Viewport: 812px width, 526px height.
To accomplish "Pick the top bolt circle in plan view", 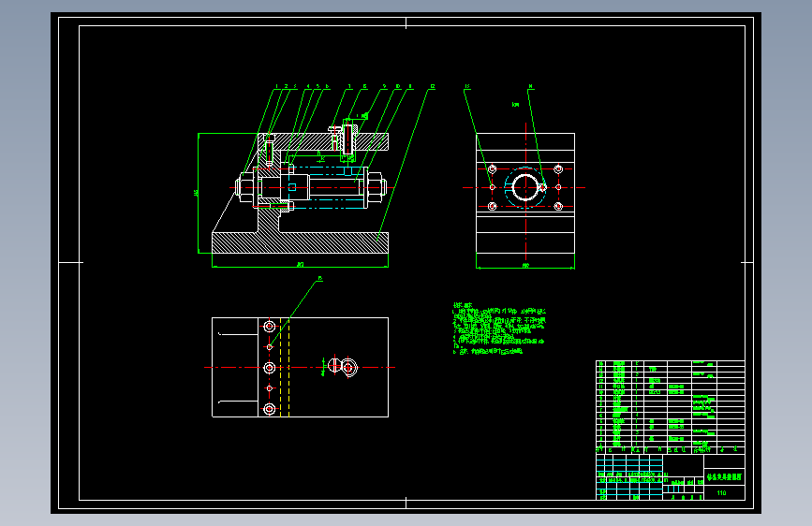I will [x=270, y=326].
